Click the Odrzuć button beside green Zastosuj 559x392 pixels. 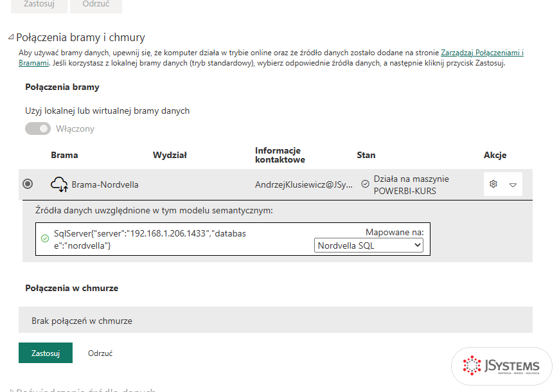[x=100, y=353]
